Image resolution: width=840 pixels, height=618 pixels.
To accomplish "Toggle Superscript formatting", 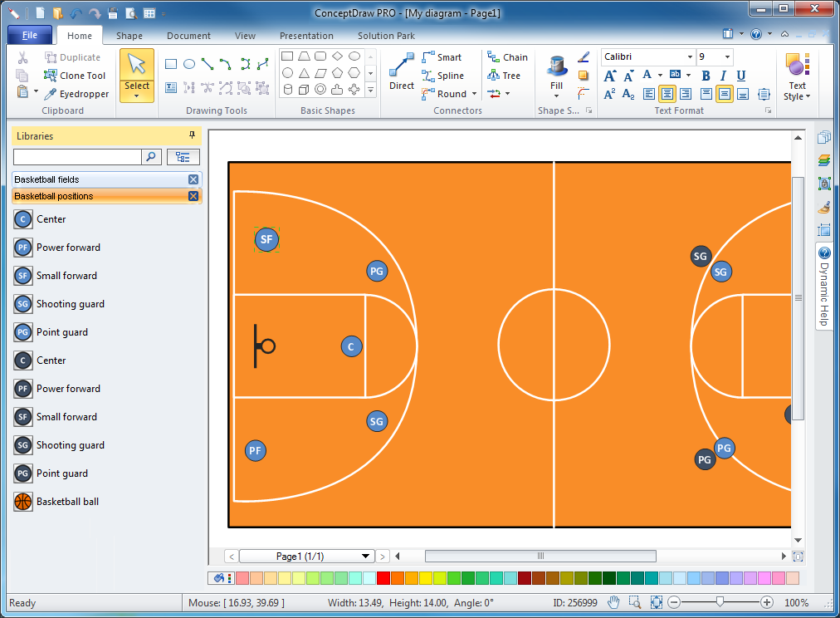I will click(609, 95).
